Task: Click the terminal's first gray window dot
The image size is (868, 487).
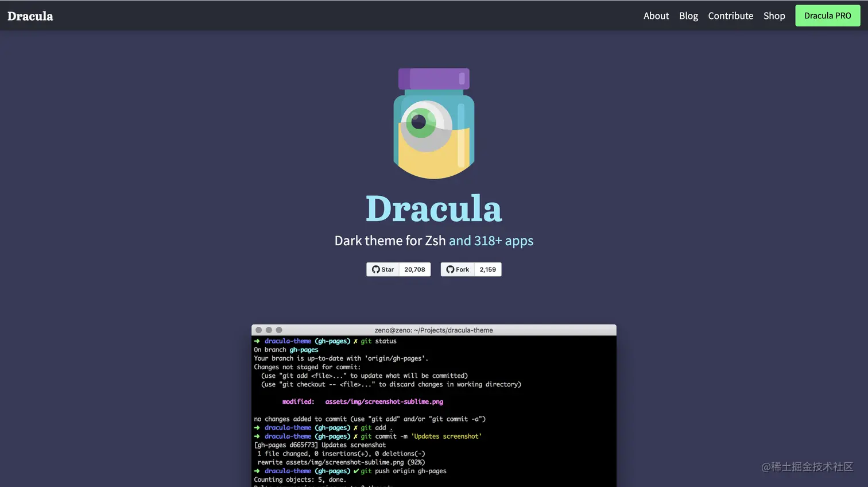Action: (x=258, y=330)
